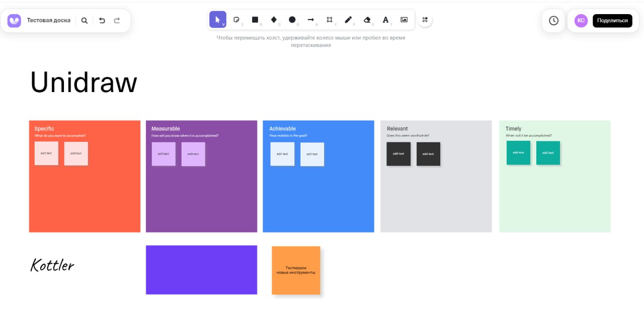The image size is (644, 326).
Task: Redo the last action
Action: [117, 21]
